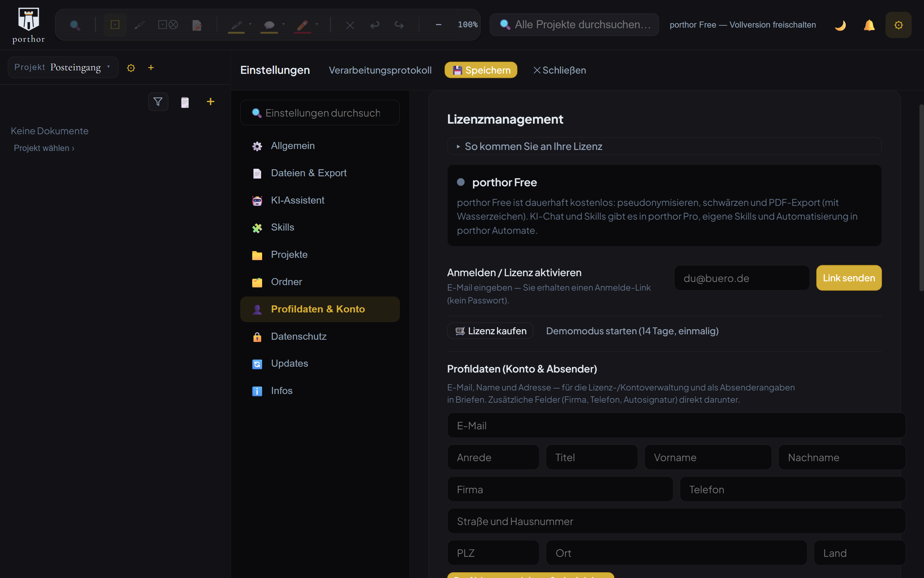The height and width of the screenshot is (578, 924).
Task: Expand So kommen Sie an Ihre Lizenz
Action: tap(664, 146)
